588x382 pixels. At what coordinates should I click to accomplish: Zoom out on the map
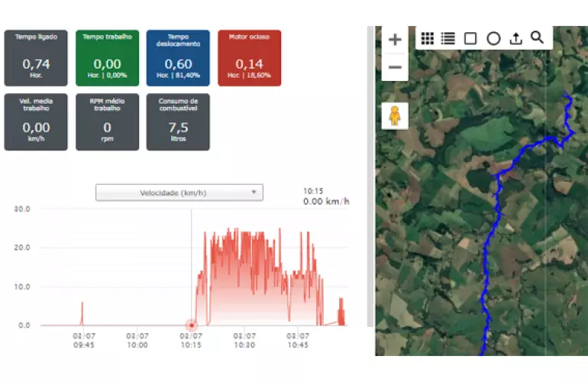click(395, 67)
